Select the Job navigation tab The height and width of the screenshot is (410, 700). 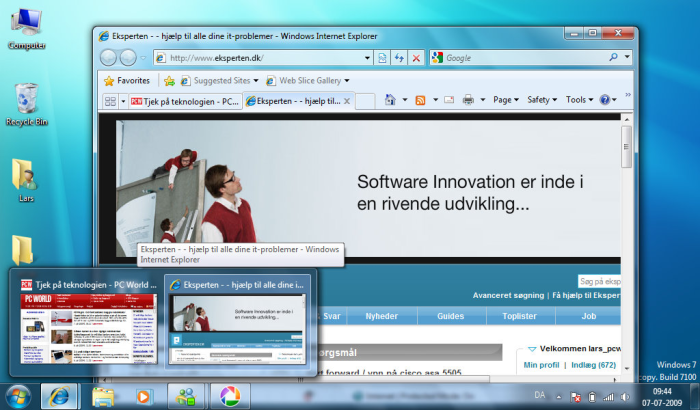click(x=588, y=316)
